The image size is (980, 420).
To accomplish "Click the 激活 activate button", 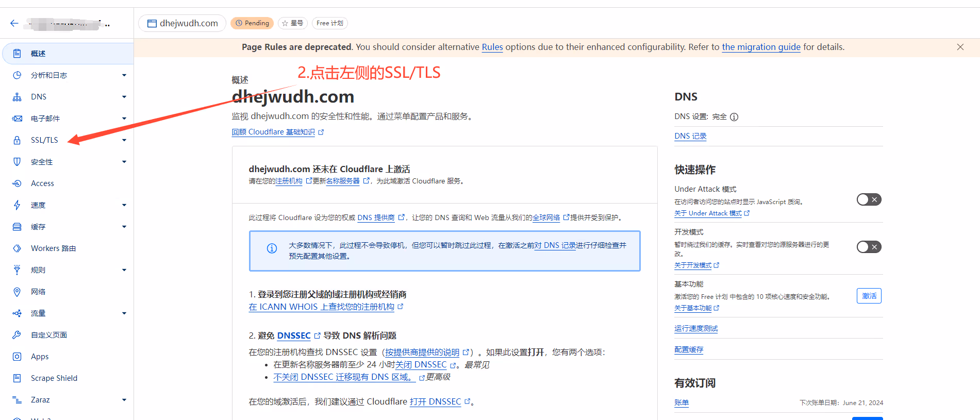I will point(869,296).
